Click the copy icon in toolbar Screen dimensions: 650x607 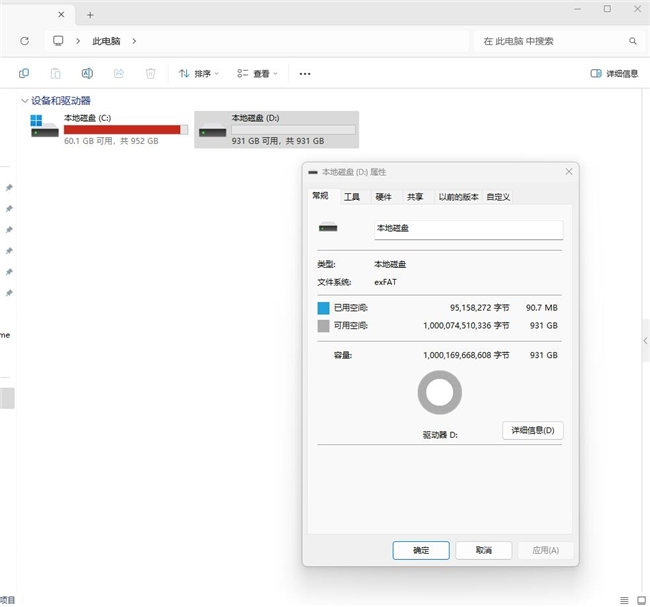24,73
